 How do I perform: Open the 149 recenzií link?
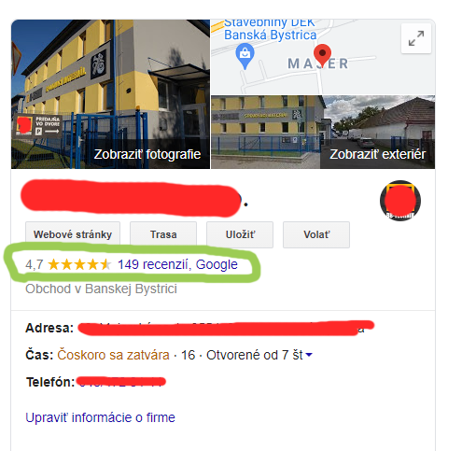pyautogui.click(x=153, y=264)
